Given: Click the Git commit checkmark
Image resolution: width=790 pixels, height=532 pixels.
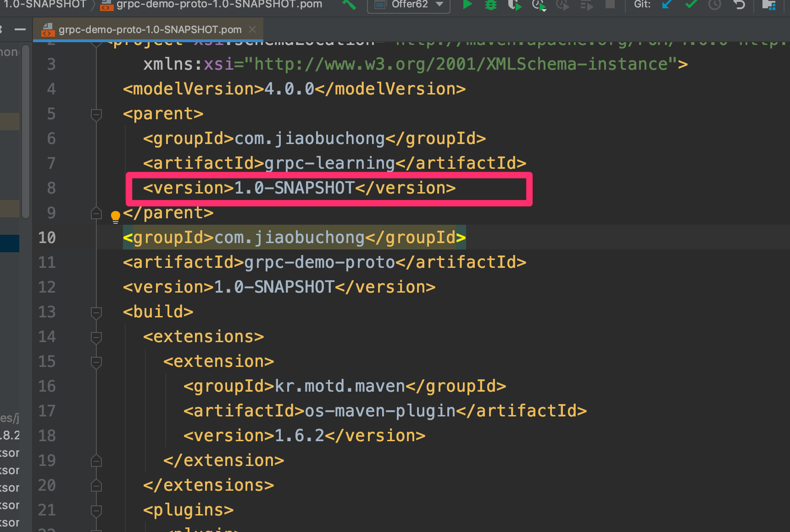Looking at the screenshot, I should 691,5.
